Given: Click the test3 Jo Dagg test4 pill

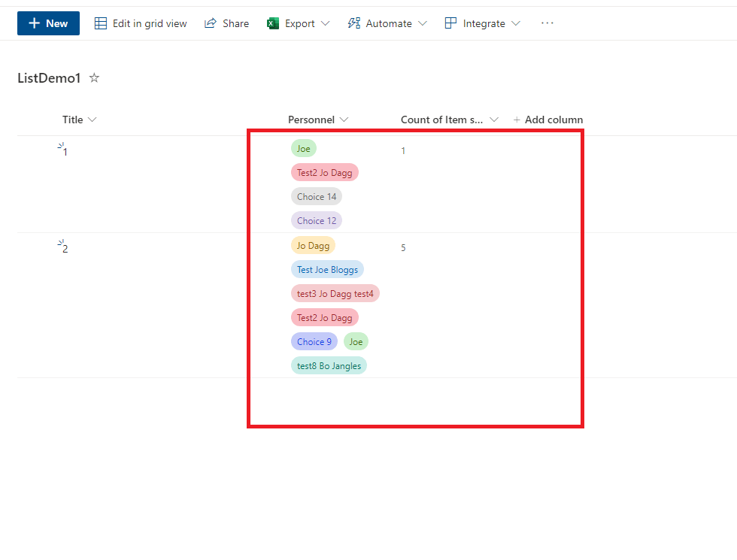Looking at the screenshot, I should pyautogui.click(x=335, y=293).
